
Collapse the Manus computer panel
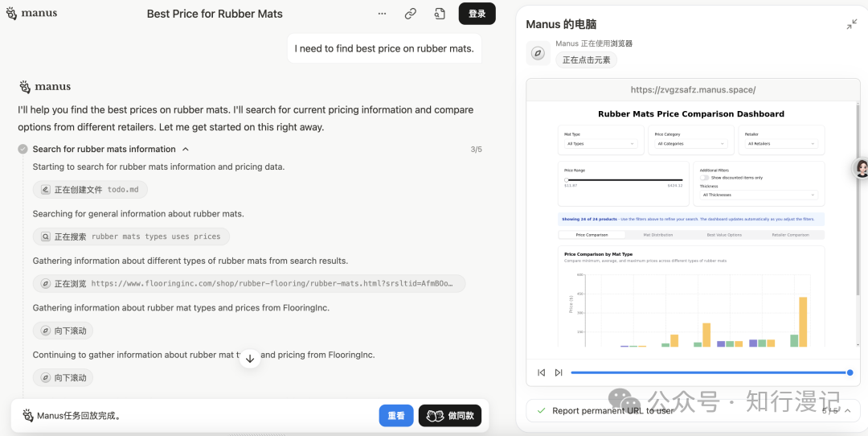click(851, 24)
